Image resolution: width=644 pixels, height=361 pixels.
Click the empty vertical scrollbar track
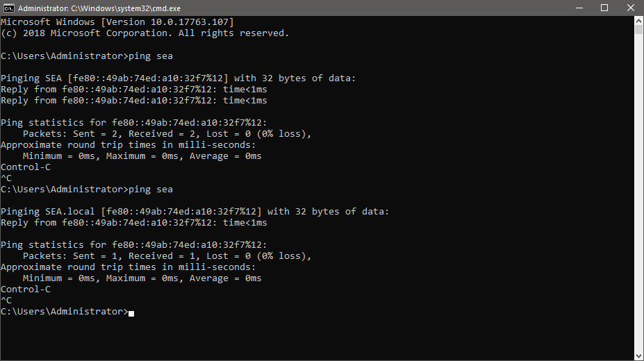click(x=638, y=193)
